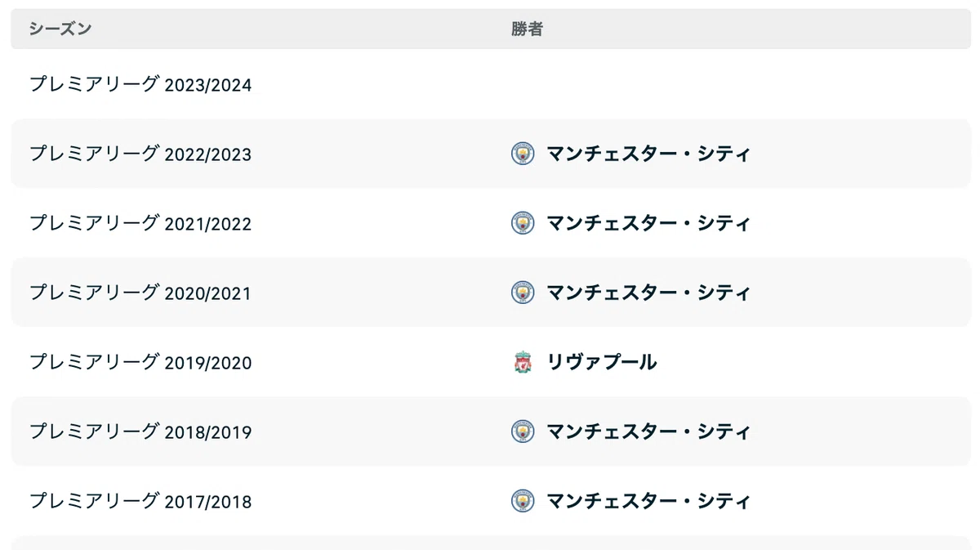Select マンチェスター・シティ in 2022/2023 row

(648, 154)
